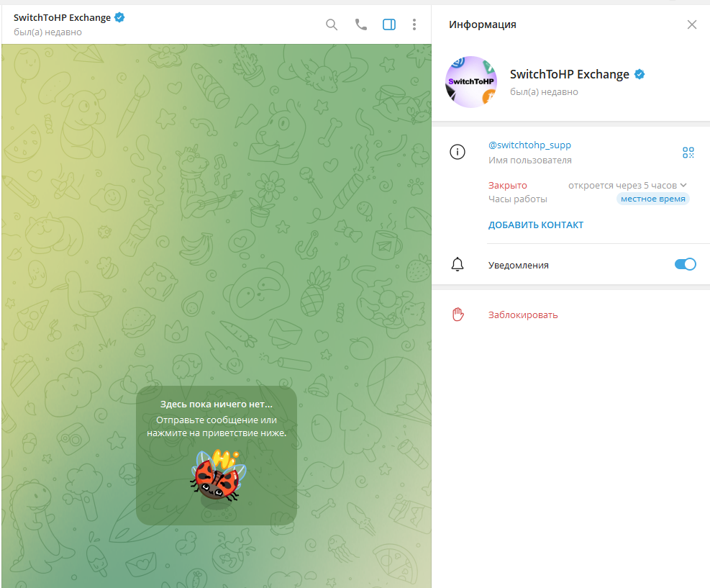The height and width of the screenshot is (588, 710).
Task: Click 'откроется через 5 часов' hours text
Action: click(x=623, y=185)
